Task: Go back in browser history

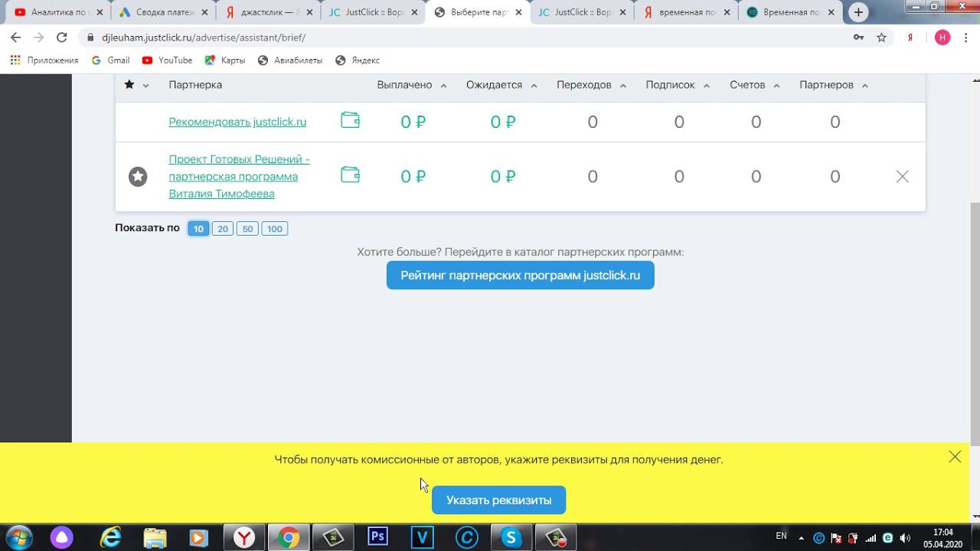Action: click(x=16, y=37)
